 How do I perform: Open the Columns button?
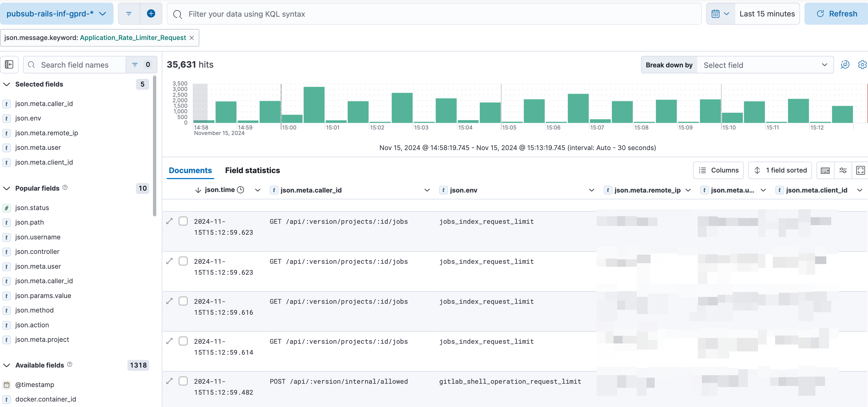coord(718,170)
